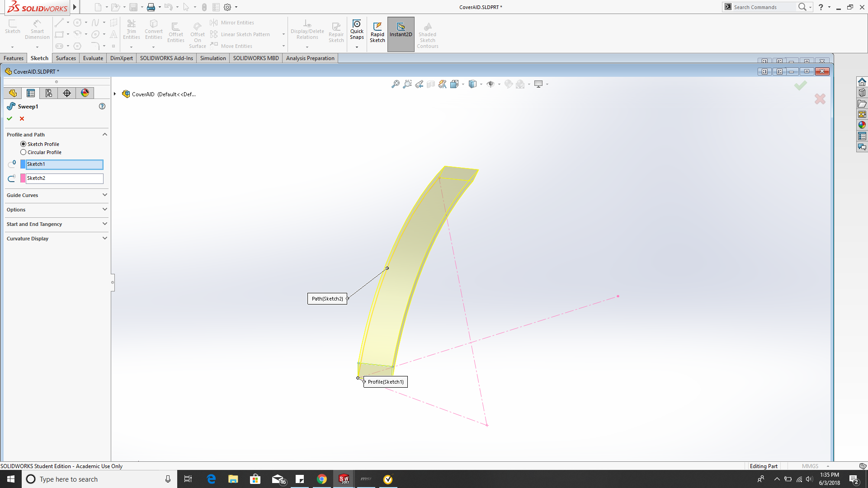Screen dimensions: 868x488
Task: Click the Print icon in the top toolbar
Action: (x=151, y=7)
